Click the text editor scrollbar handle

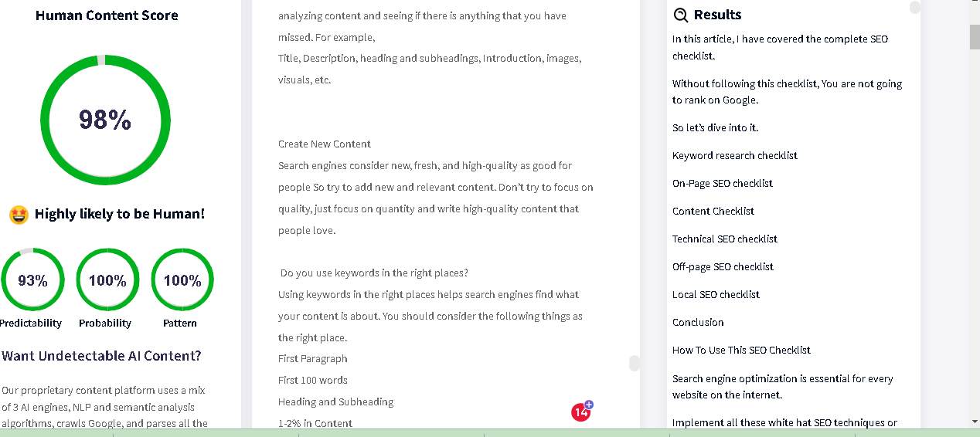pyautogui.click(x=635, y=363)
